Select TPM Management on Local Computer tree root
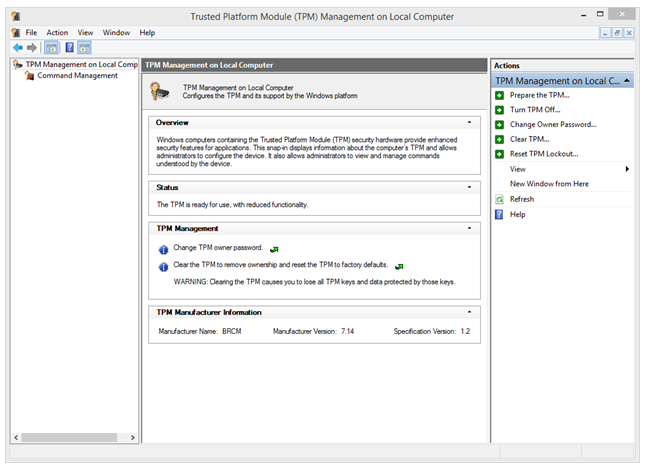Screen dimensions: 649x470 pos(81,64)
